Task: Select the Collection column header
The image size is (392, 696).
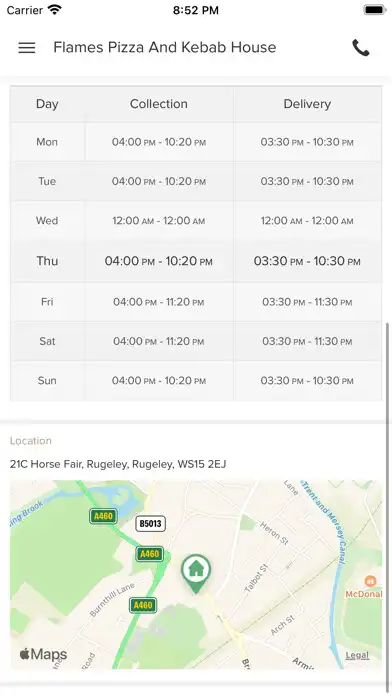Action: (158, 104)
